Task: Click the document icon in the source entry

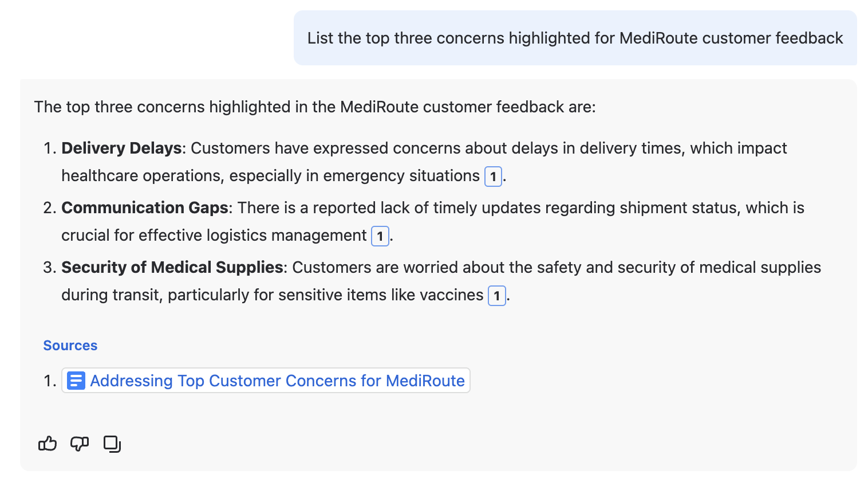Action: [x=76, y=381]
